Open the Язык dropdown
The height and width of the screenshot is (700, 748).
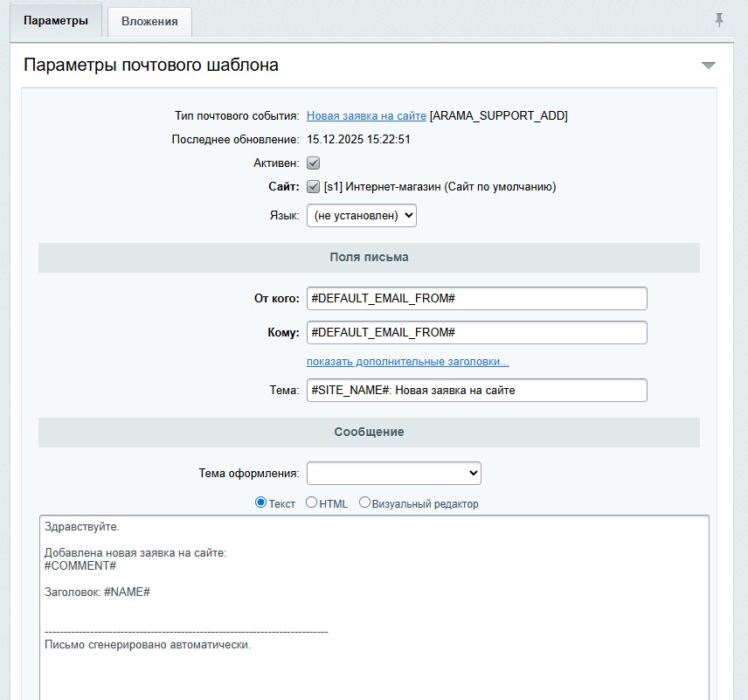click(361, 215)
